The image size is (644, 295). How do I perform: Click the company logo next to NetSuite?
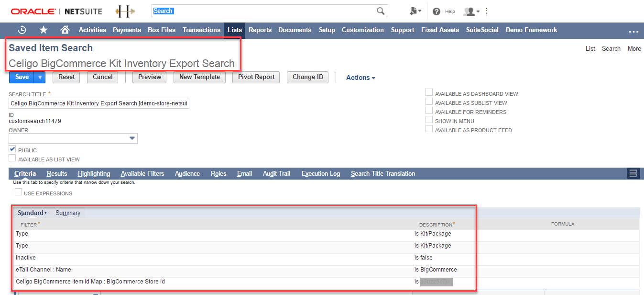click(x=126, y=11)
